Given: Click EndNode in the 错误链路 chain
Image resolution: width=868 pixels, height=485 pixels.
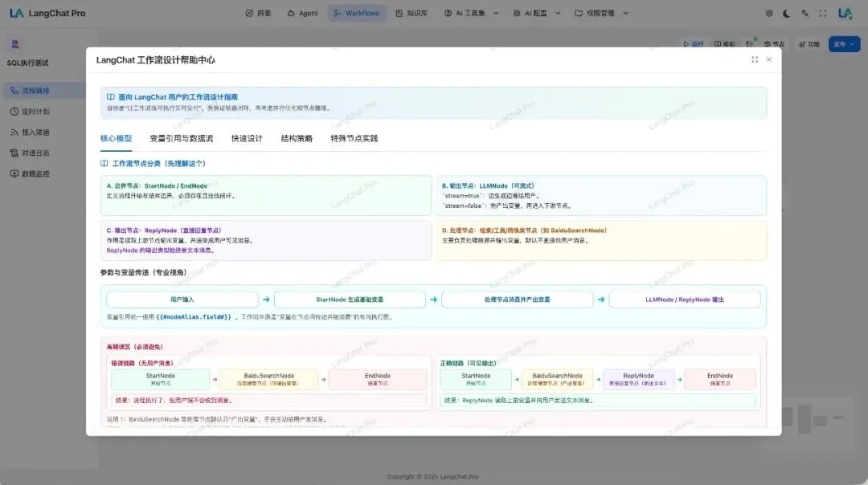Looking at the screenshot, I should coord(378,379).
